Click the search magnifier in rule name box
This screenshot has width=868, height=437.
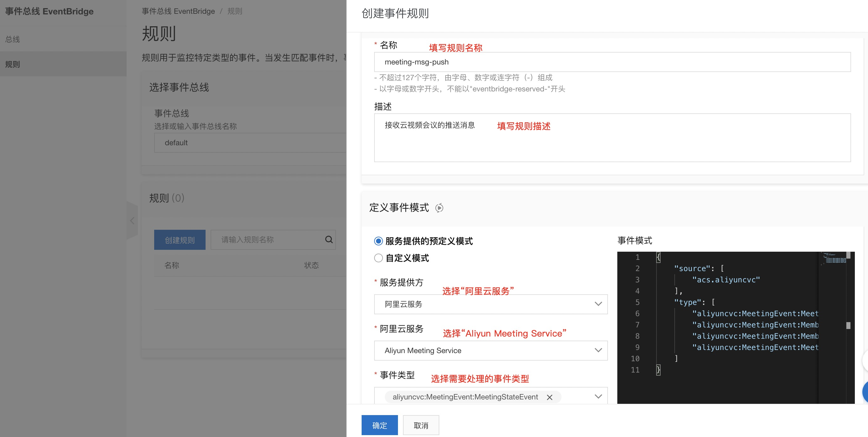tap(329, 239)
